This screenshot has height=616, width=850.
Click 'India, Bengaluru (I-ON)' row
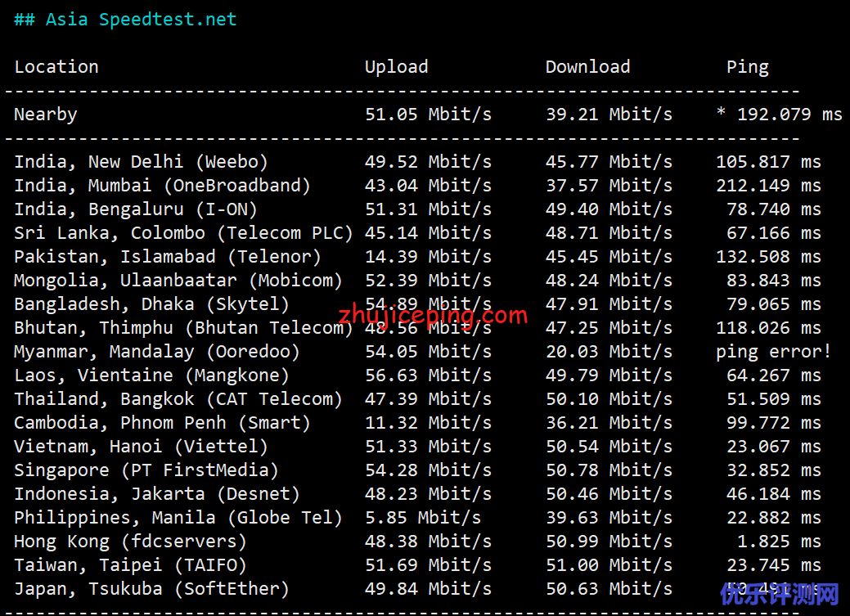click(x=417, y=209)
